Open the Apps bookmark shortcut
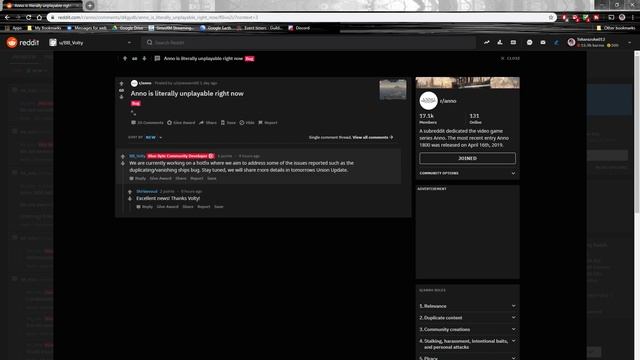The height and width of the screenshot is (360, 640). [13, 28]
